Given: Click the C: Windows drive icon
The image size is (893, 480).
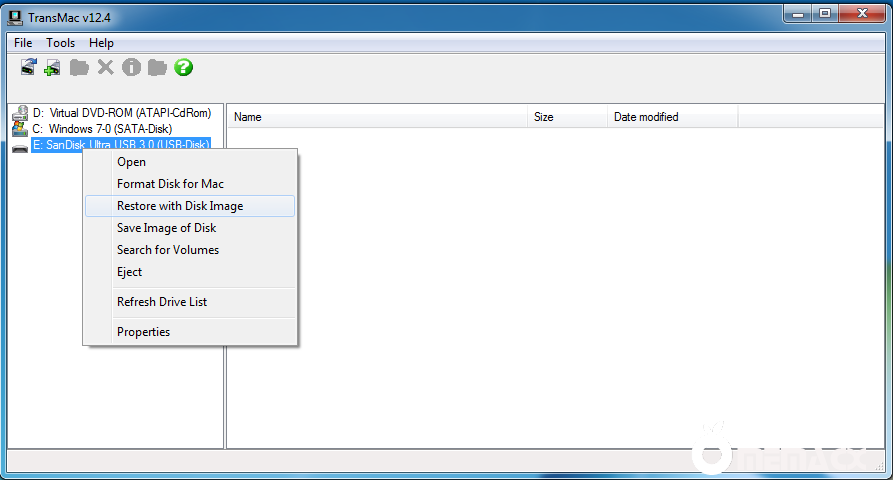Looking at the screenshot, I should click(x=20, y=129).
